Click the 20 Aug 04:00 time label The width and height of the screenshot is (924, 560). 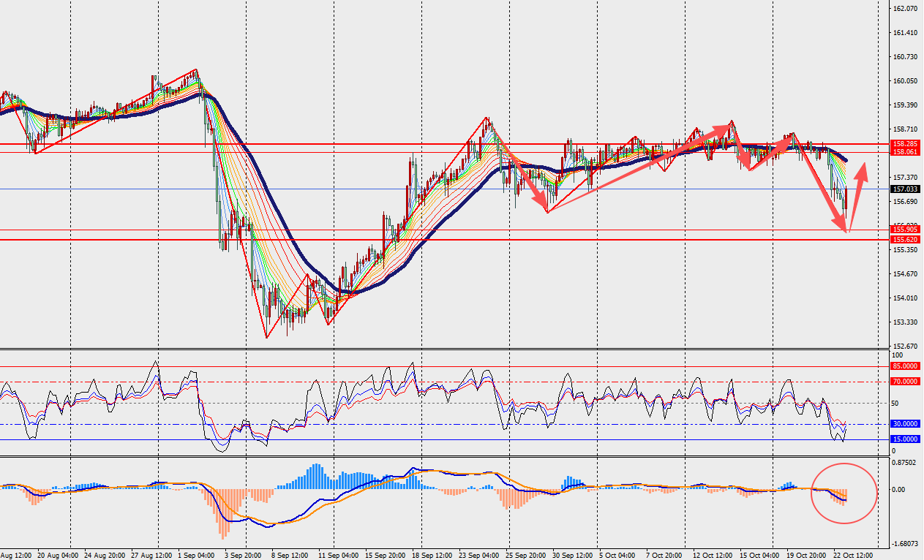(59, 555)
